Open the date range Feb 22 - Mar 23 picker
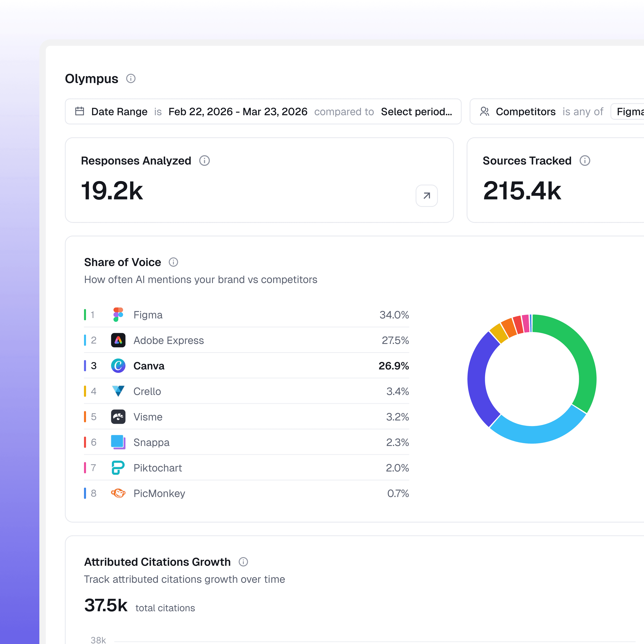This screenshot has height=644, width=644. click(238, 112)
